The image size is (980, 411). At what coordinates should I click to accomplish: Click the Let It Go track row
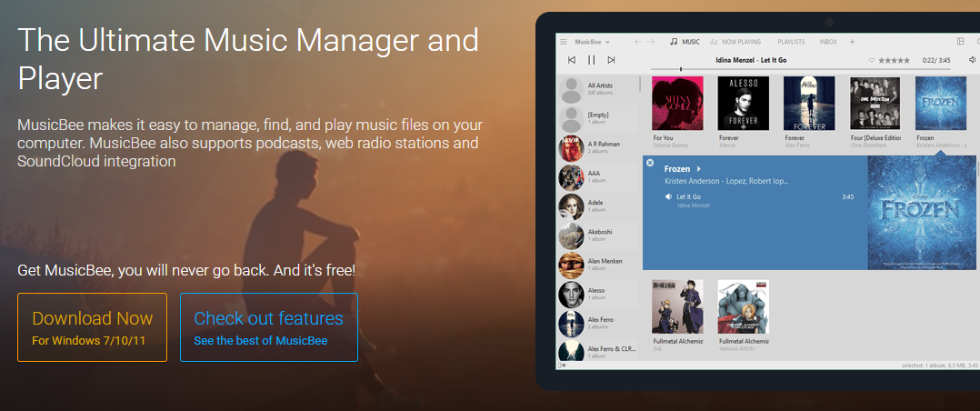pos(759,200)
